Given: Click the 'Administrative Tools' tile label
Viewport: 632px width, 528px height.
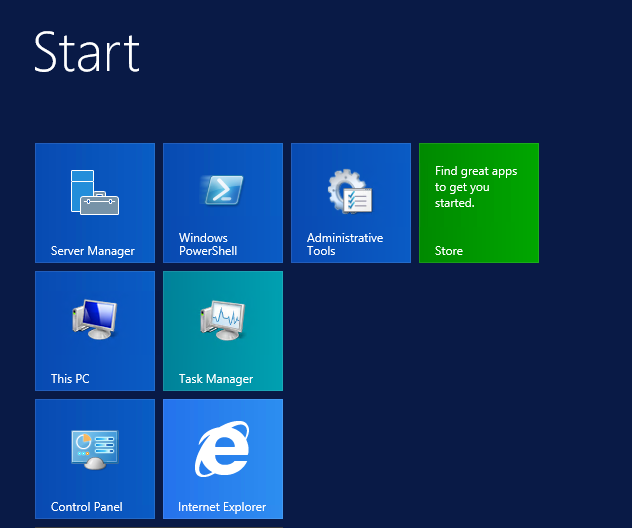Looking at the screenshot, I should click(344, 245).
